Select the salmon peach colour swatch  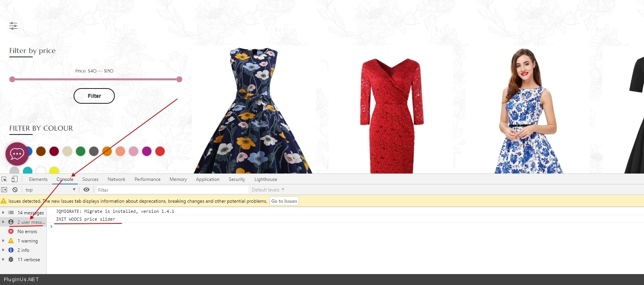tap(120, 151)
